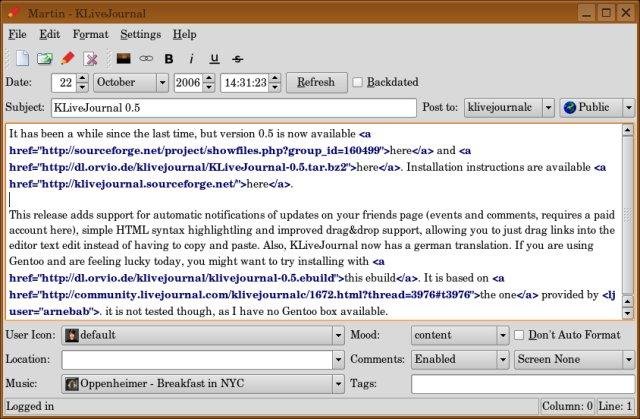
Task: Maximize the KLiveJournal window
Action: pyautogui.click(x=606, y=13)
